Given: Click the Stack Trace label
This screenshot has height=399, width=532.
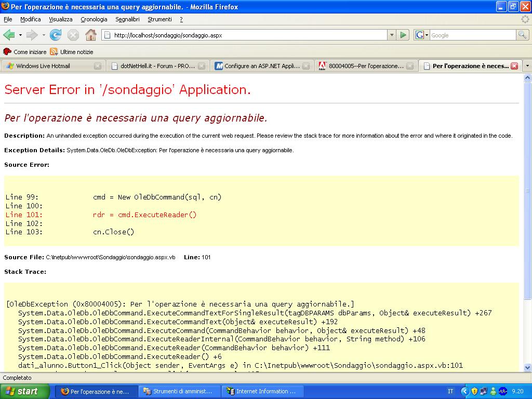Looking at the screenshot, I should point(25,272).
